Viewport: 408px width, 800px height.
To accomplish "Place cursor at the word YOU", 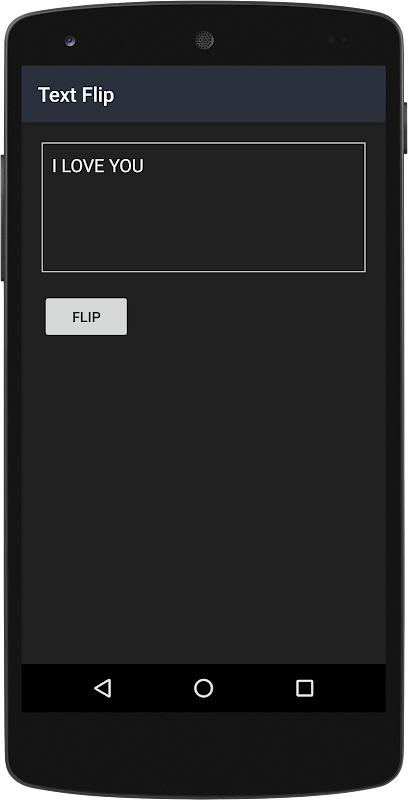I will 126,166.
